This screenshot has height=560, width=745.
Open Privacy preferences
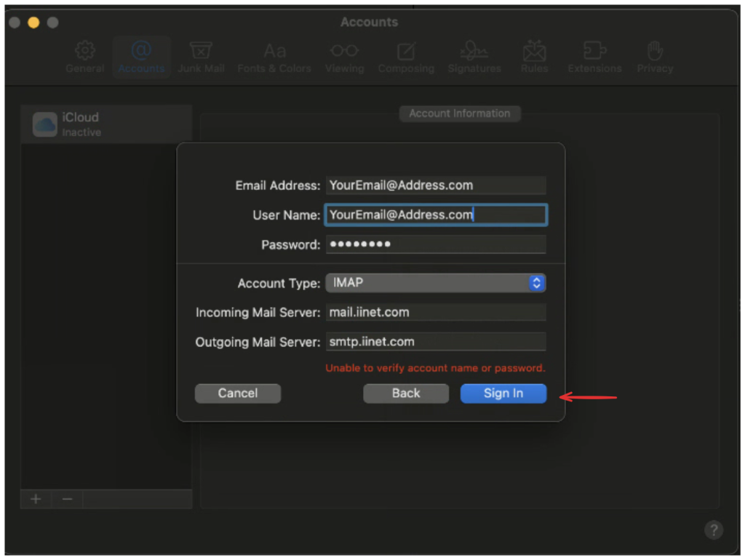[x=655, y=57]
